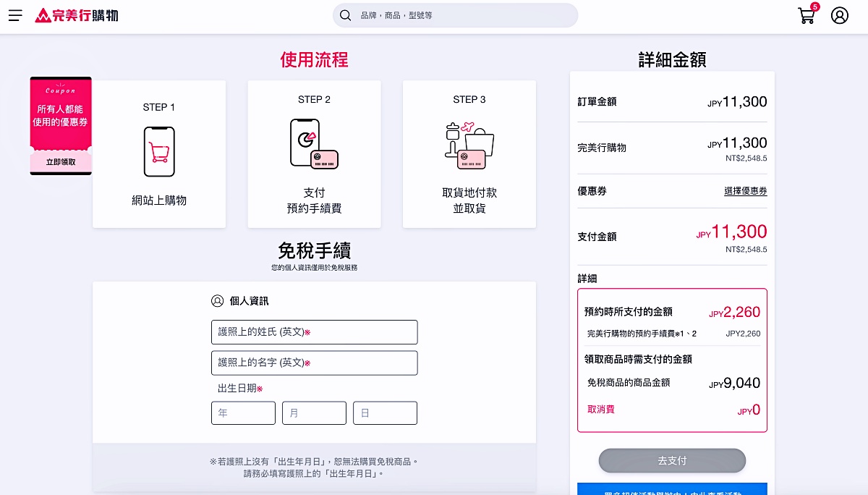Click the 完美行購物 logo

tap(77, 15)
